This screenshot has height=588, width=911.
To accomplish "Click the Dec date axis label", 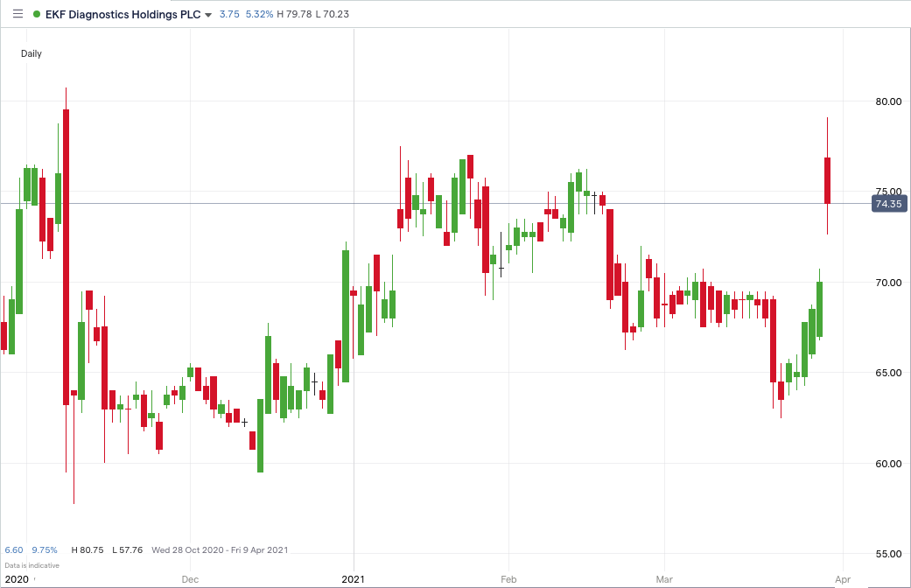I will tap(190, 579).
